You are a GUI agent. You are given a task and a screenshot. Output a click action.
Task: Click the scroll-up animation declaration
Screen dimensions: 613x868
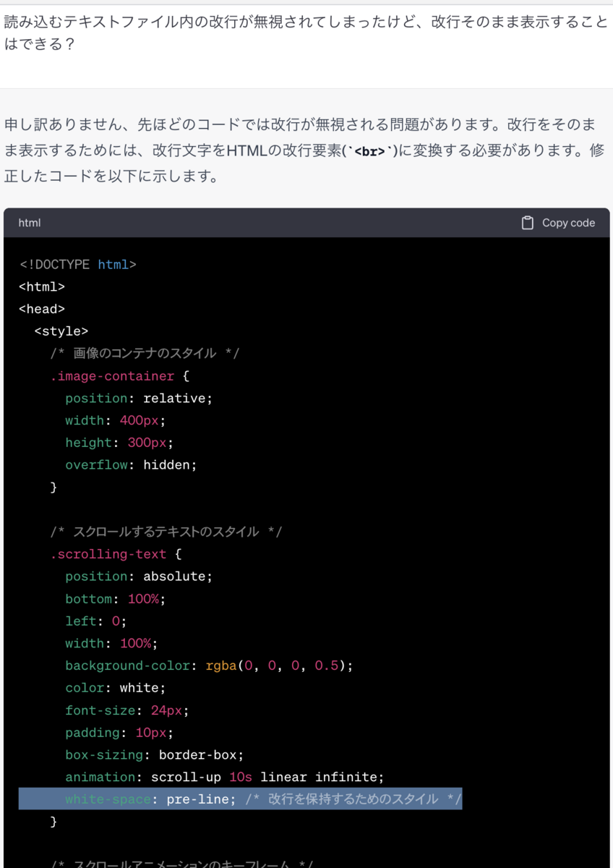click(224, 777)
